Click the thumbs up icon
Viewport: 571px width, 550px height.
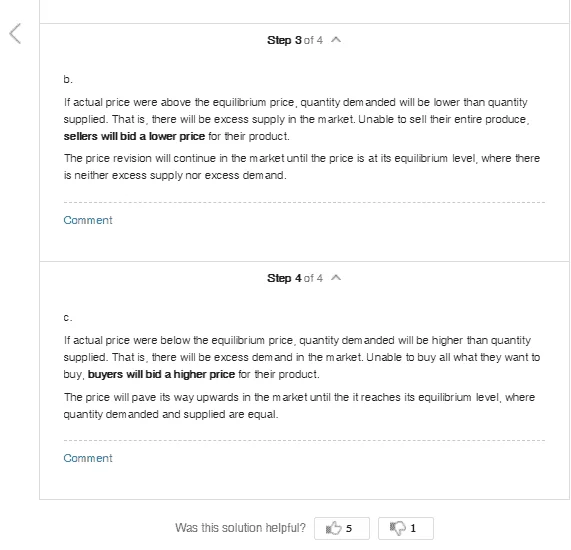(x=334, y=528)
